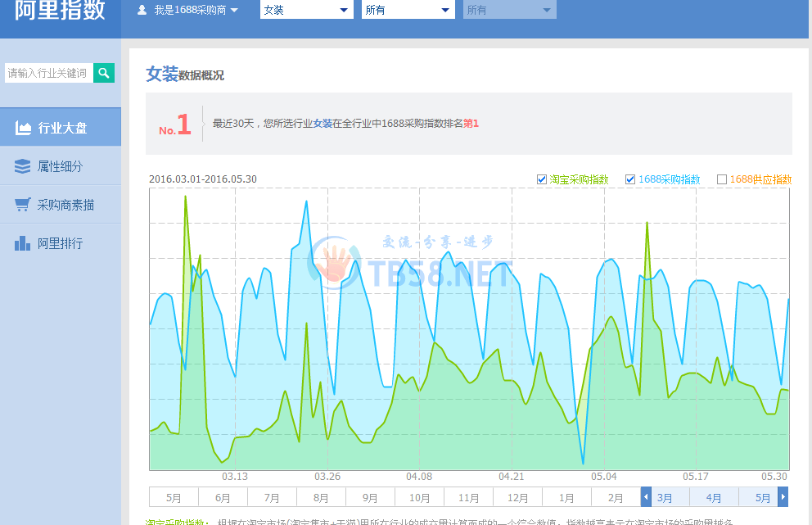Click the red 第1 ranking text
Viewport: 812px width, 525px height.
coord(471,124)
